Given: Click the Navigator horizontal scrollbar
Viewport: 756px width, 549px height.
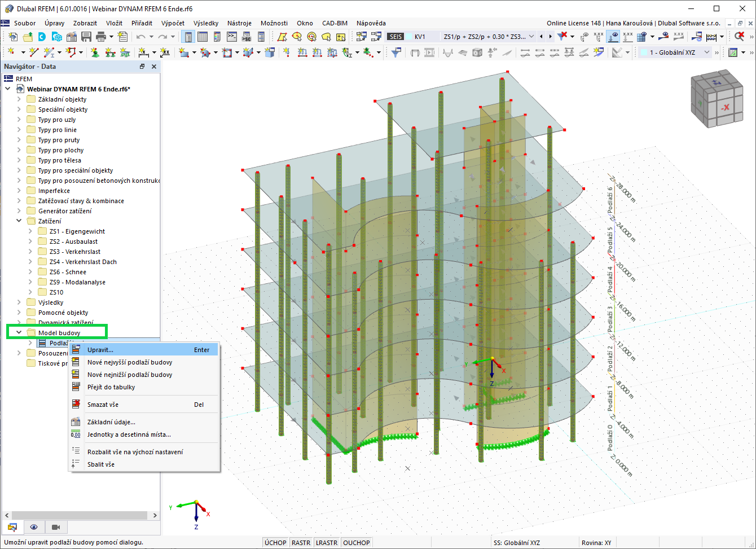Looking at the screenshot, I should pos(81,515).
